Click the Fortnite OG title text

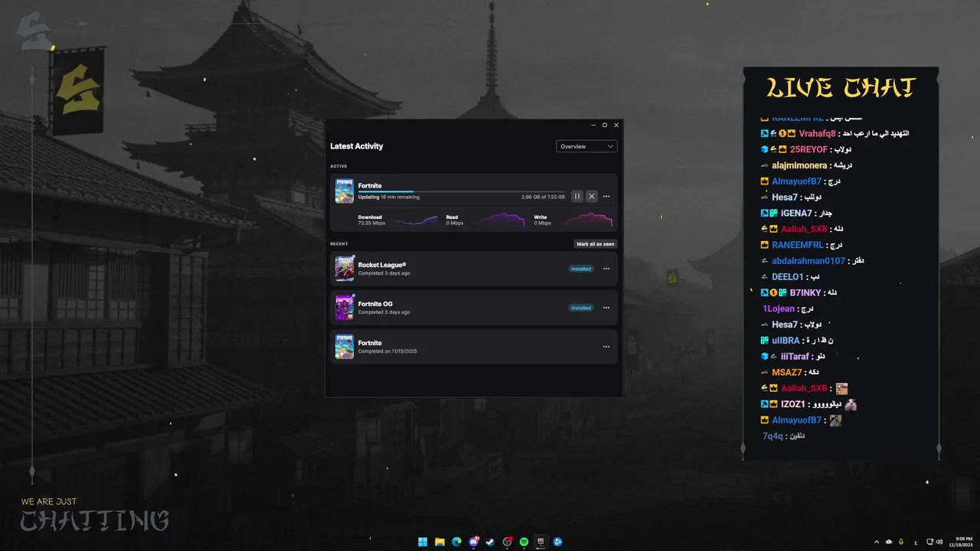click(x=375, y=304)
